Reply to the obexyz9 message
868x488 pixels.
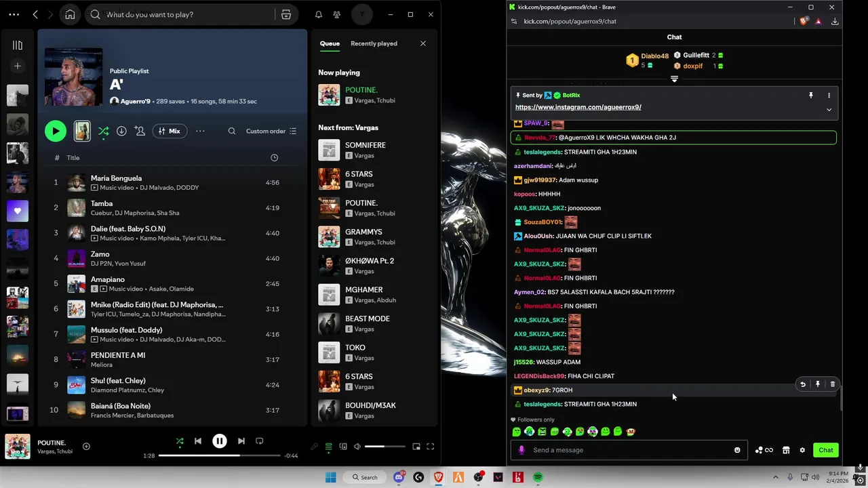click(x=803, y=384)
